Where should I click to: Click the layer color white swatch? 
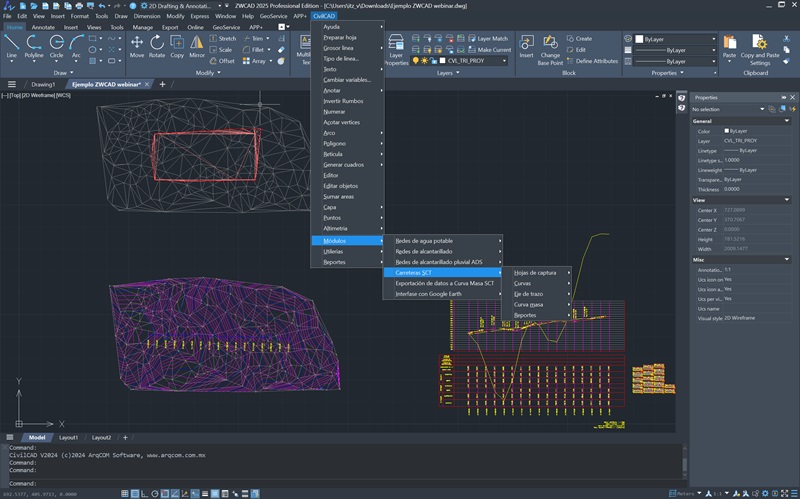[x=442, y=61]
